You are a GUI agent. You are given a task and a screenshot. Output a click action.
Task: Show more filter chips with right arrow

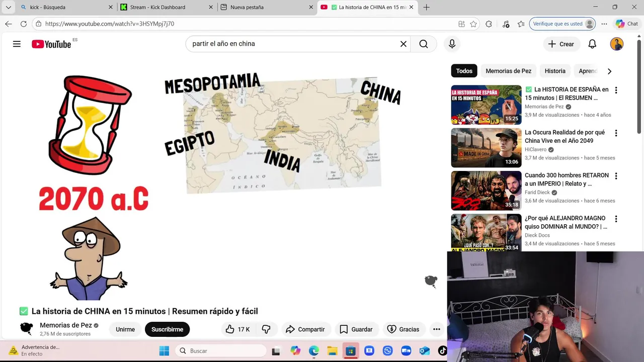coord(609,71)
